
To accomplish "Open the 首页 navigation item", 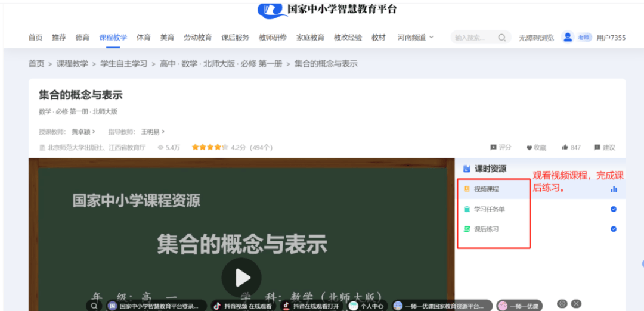I will tap(35, 38).
